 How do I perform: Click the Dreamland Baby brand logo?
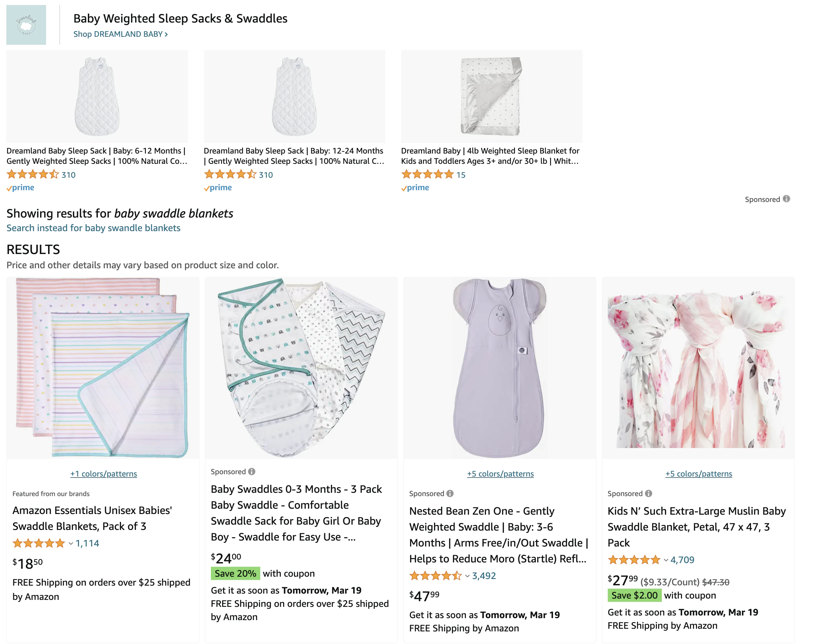coord(26,25)
